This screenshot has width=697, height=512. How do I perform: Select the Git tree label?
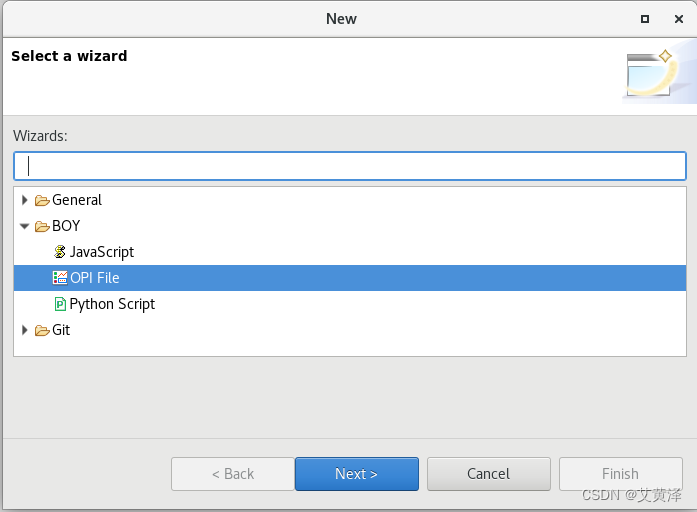click(x=61, y=330)
